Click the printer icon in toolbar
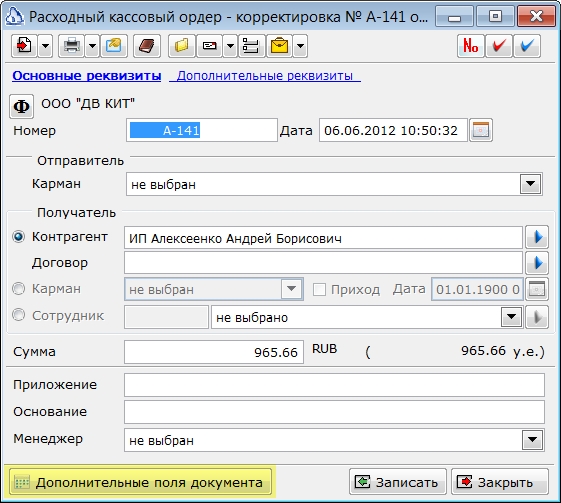The height and width of the screenshot is (503, 561). click(71, 46)
